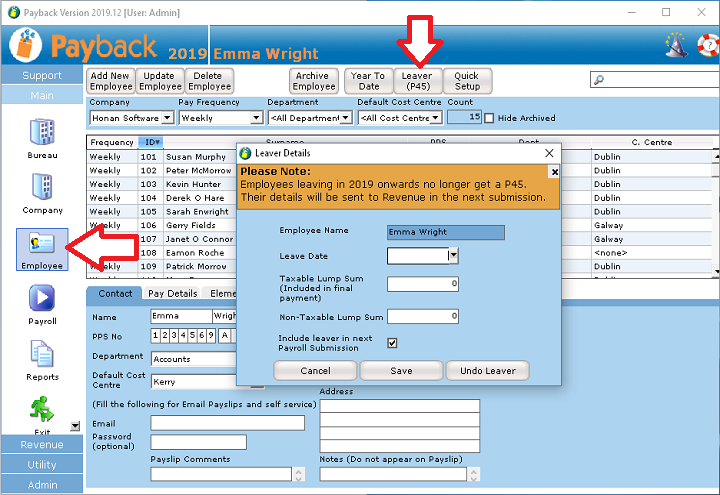This screenshot has height=495, width=720.
Task: Click the Taxable Lump Sum field
Action: 422,285
